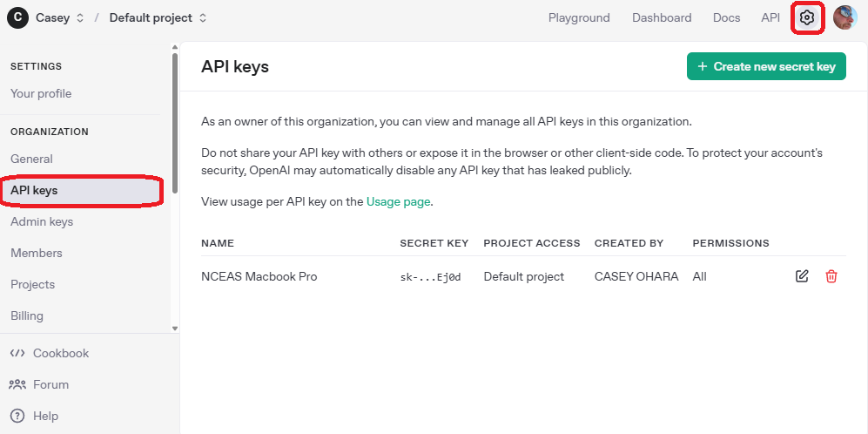Go to the Dashboard tab
The image size is (868, 434).
coord(662,17)
